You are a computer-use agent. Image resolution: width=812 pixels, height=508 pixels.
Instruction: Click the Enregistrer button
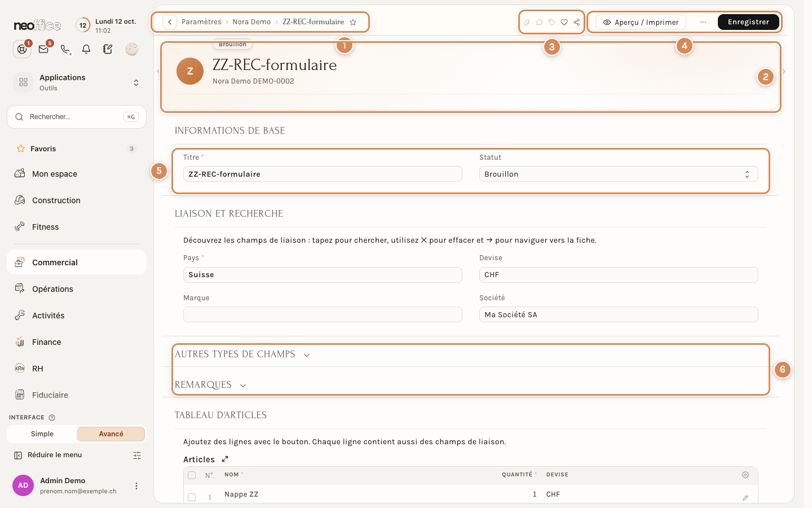[x=748, y=22]
